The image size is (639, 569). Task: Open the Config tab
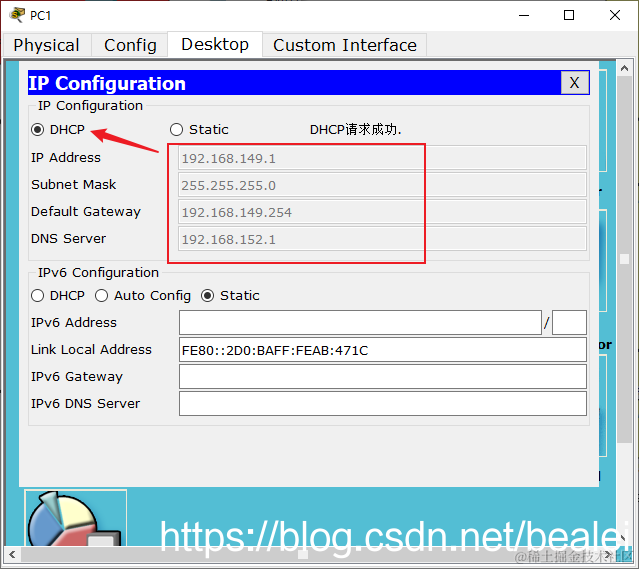130,45
